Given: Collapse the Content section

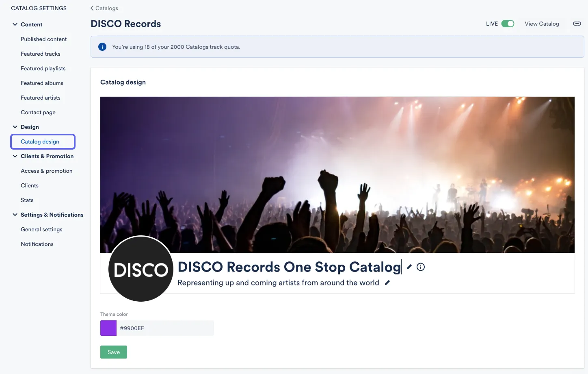Looking at the screenshot, I should pos(15,24).
